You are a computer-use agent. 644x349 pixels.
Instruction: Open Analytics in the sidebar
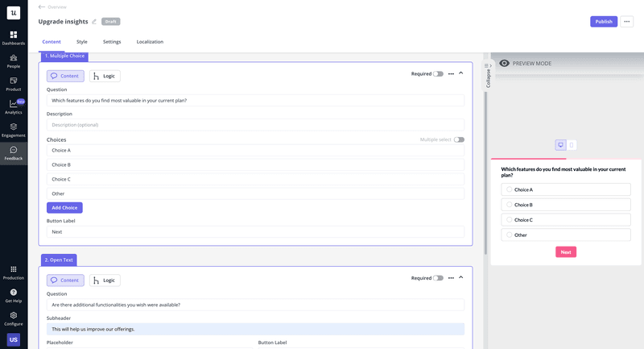(14, 105)
